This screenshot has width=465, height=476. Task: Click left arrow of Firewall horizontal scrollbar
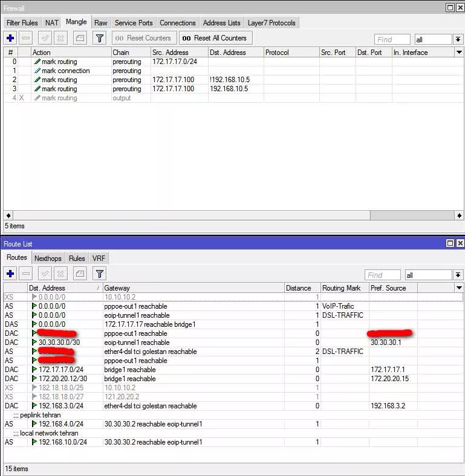(x=8, y=215)
